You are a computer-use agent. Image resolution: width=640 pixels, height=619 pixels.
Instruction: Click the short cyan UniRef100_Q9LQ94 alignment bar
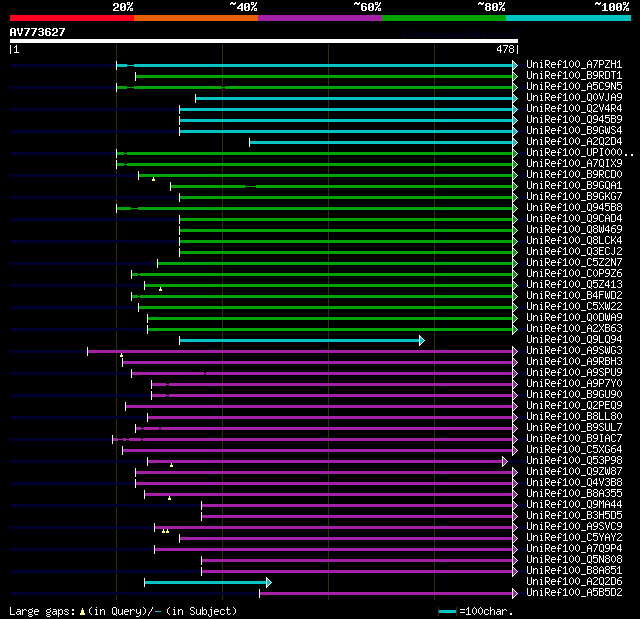302,340
